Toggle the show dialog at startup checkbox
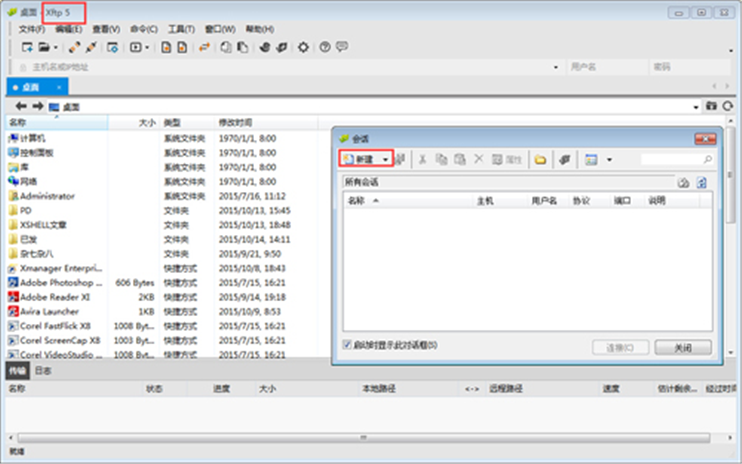Image resolution: width=742 pixels, height=464 pixels. click(x=347, y=344)
